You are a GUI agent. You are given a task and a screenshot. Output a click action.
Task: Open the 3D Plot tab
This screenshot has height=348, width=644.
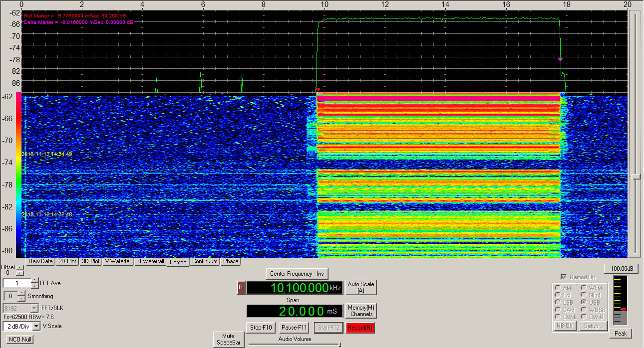click(90, 261)
